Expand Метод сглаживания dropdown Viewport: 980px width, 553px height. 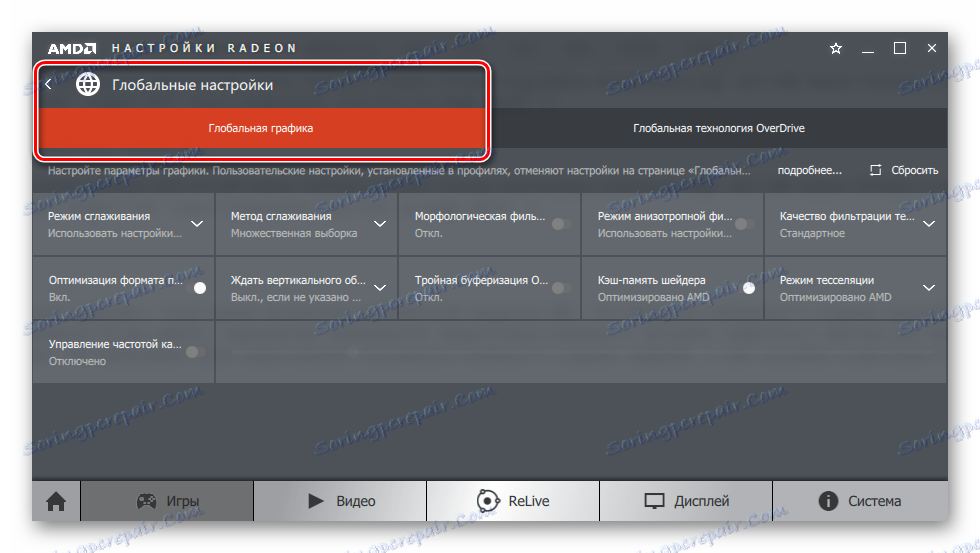[x=380, y=224]
